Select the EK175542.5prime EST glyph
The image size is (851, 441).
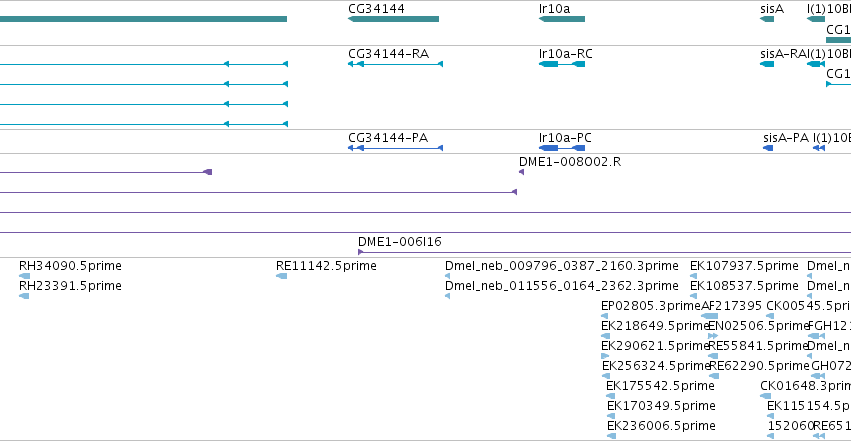tap(611, 396)
